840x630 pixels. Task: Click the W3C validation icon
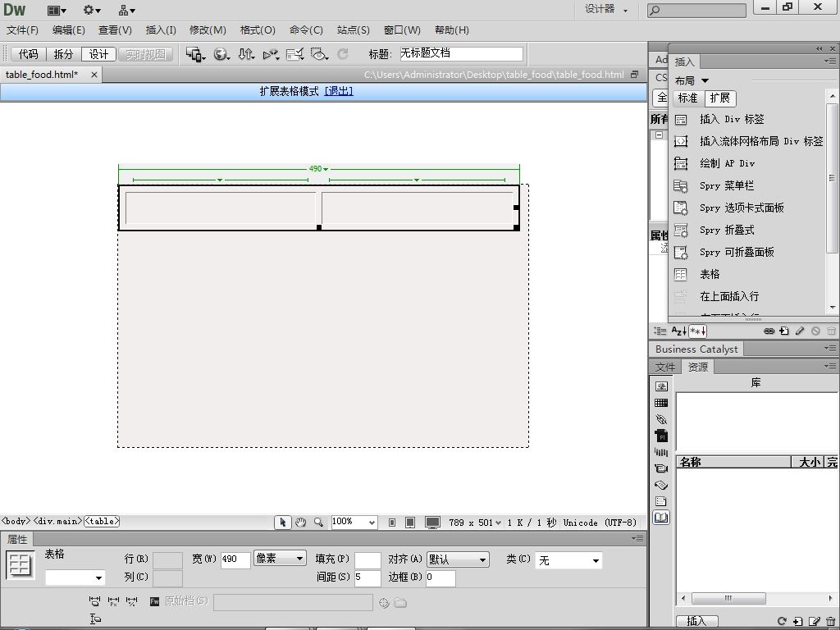271,54
